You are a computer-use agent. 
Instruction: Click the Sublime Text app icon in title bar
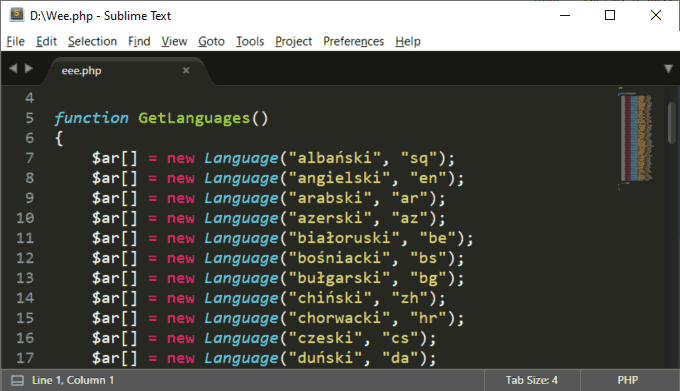[x=16, y=14]
